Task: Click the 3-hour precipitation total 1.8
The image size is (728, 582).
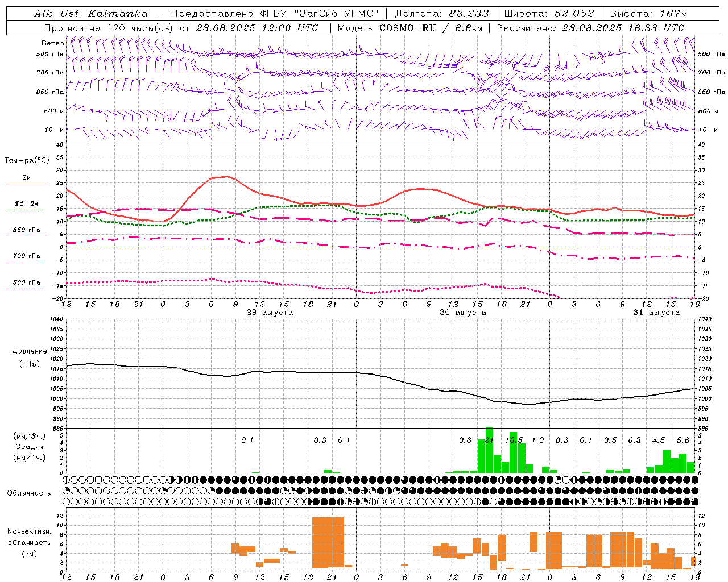Action: 537,440
